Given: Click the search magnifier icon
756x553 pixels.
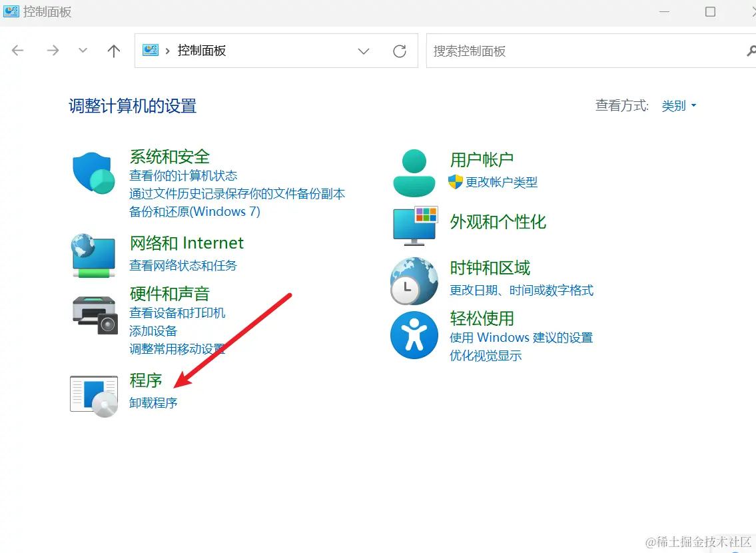Looking at the screenshot, I should [751, 51].
